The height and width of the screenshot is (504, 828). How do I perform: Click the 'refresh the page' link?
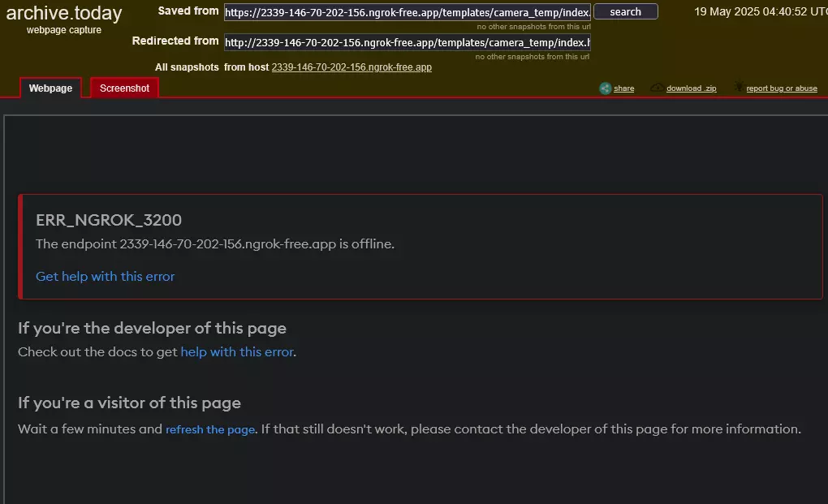(210, 429)
